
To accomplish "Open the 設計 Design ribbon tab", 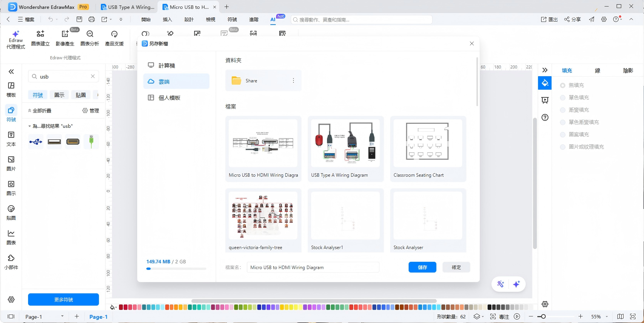I will (189, 20).
